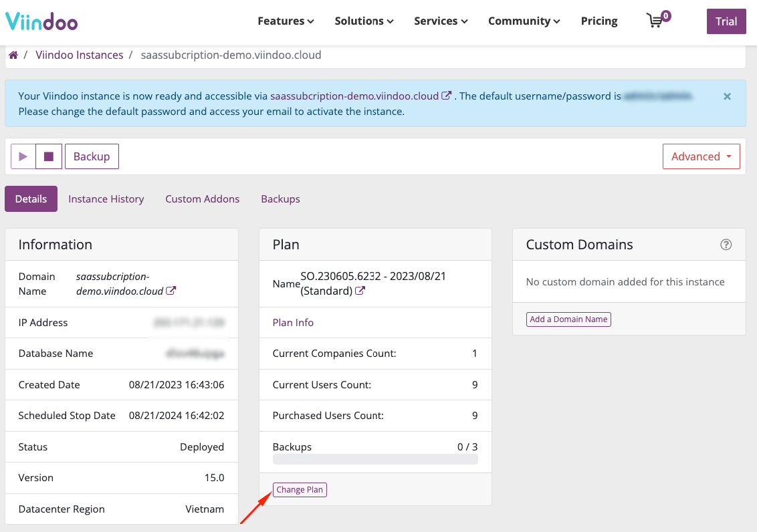The height and width of the screenshot is (532, 757).
Task: Expand the Features menu
Action: (x=286, y=21)
